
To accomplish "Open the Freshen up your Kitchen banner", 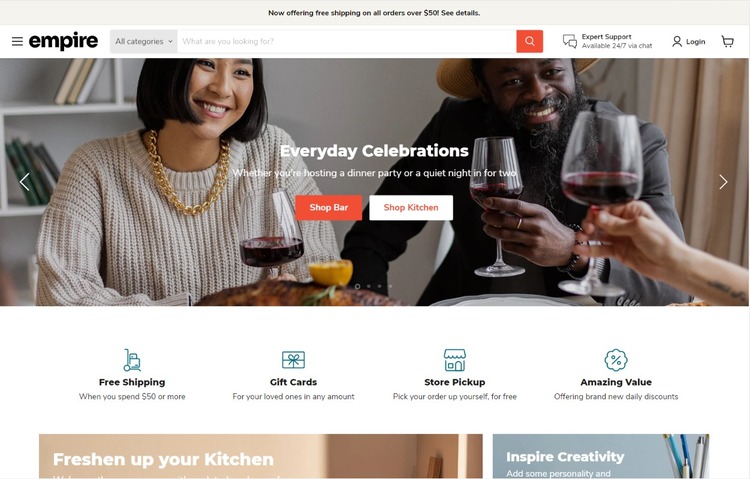I will tap(261, 456).
